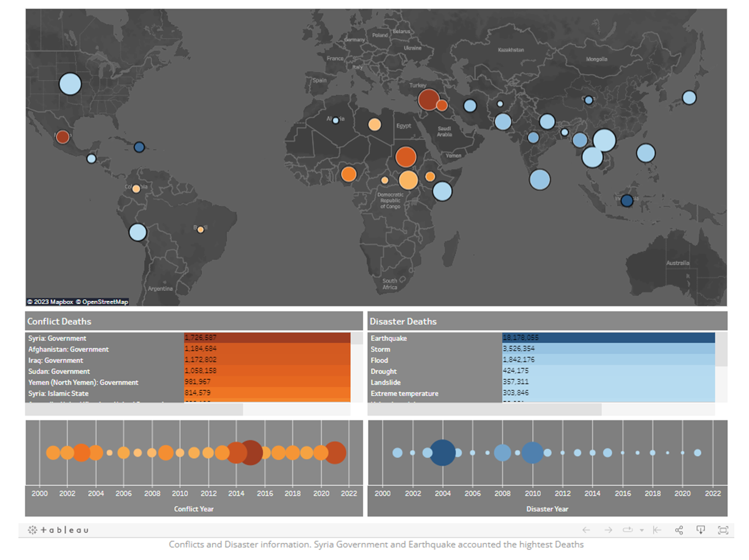Viewport: 749px width, 560px height.
Task: Click the Undo arrow in the Tableau toolbar
Action: [586, 529]
